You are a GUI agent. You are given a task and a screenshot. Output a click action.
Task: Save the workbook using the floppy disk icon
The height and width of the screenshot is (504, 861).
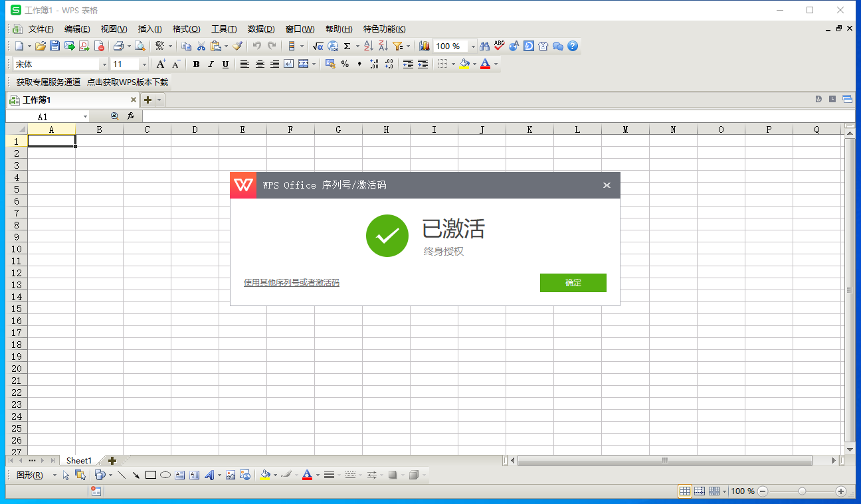pos(55,46)
